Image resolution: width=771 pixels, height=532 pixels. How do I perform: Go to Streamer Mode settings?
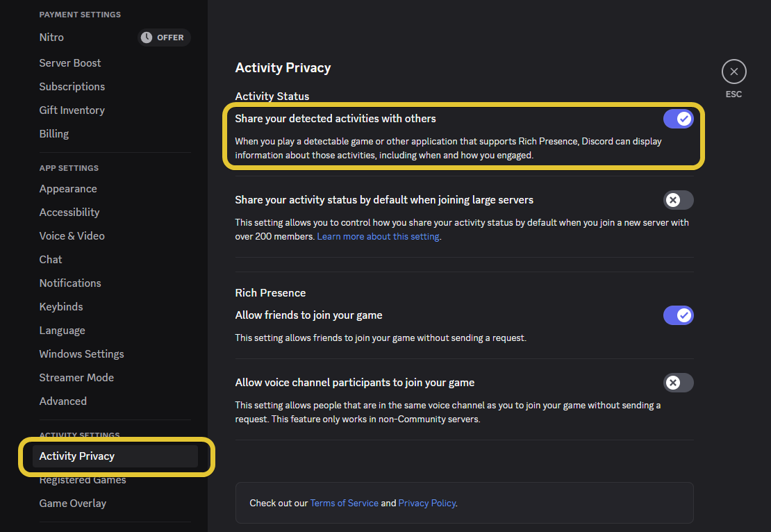(76, 378)
